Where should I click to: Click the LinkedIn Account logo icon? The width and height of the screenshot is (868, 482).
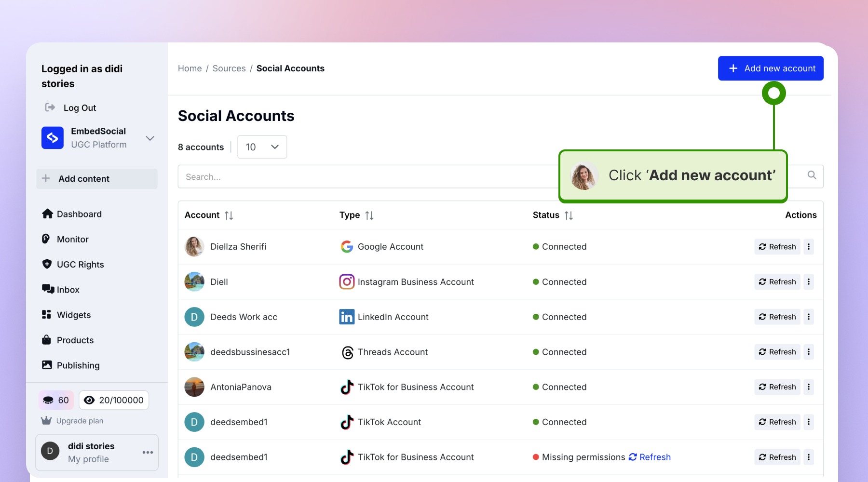(x=347, y=317)
